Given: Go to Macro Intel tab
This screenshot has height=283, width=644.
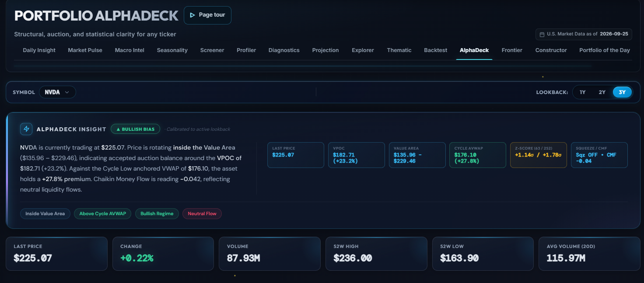Looking at the screenshot, I should pyautogui.click(x=129, y=50).
